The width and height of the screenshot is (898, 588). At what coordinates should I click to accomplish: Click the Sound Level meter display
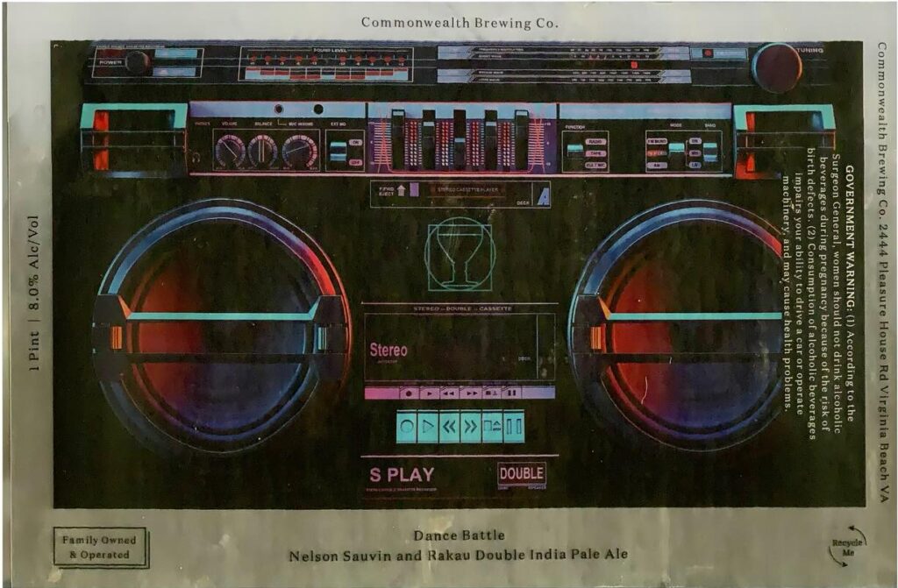tap(325, 65)
